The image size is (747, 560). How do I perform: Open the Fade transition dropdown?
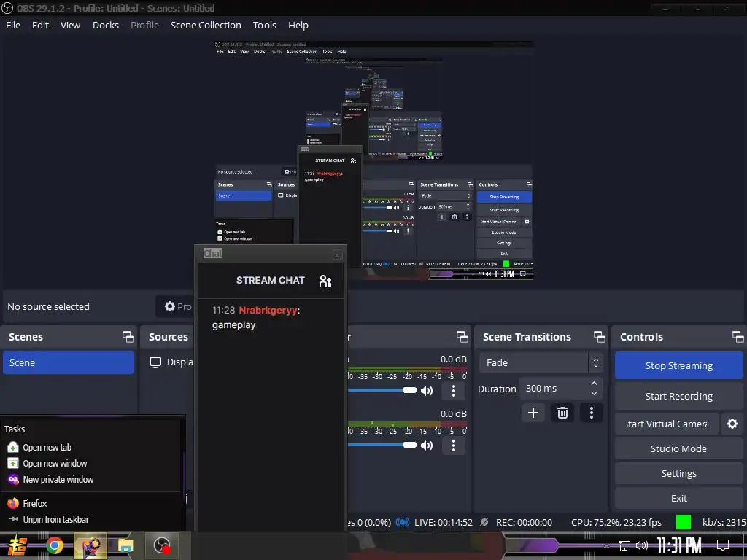click(541, 363)
